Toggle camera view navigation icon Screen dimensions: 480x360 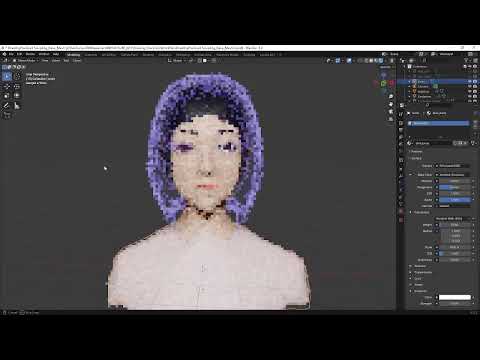click(391, 112)
